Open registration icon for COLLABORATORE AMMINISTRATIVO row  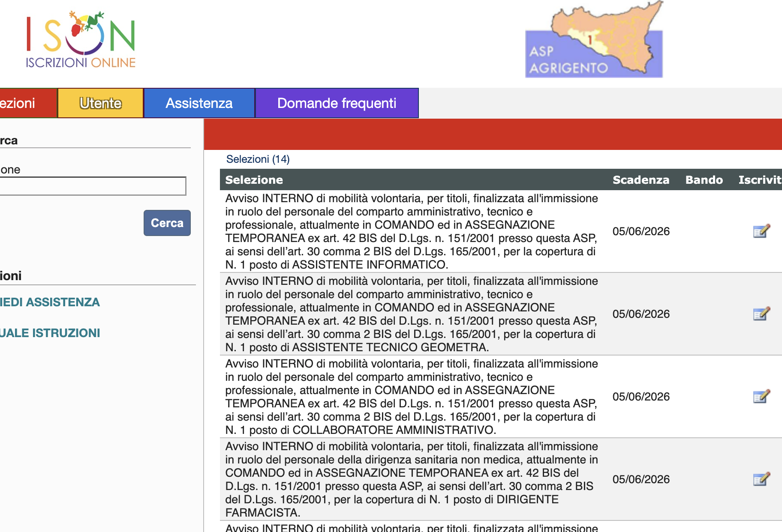(x=761, y=397)
